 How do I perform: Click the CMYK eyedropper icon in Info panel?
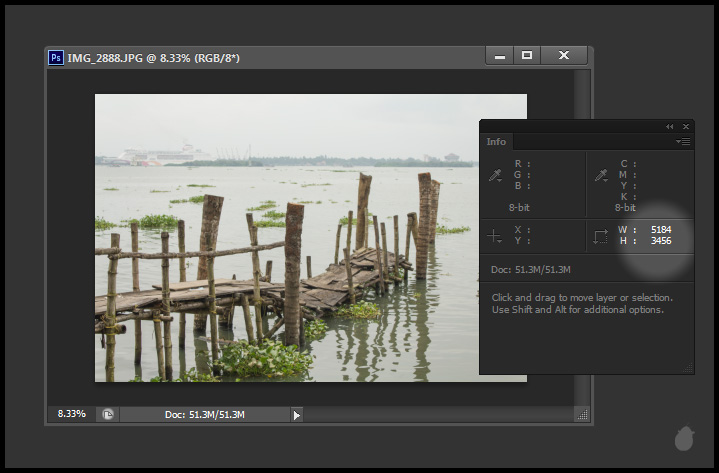tap(602, 175)
